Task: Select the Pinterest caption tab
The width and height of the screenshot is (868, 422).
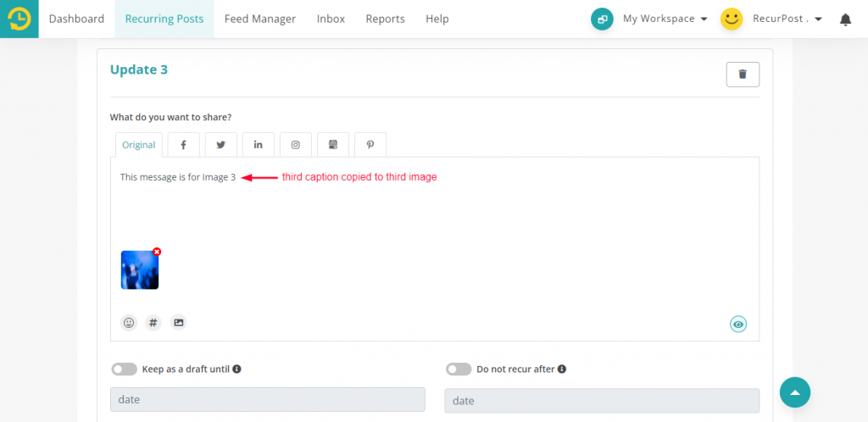Action: (370, 145)
